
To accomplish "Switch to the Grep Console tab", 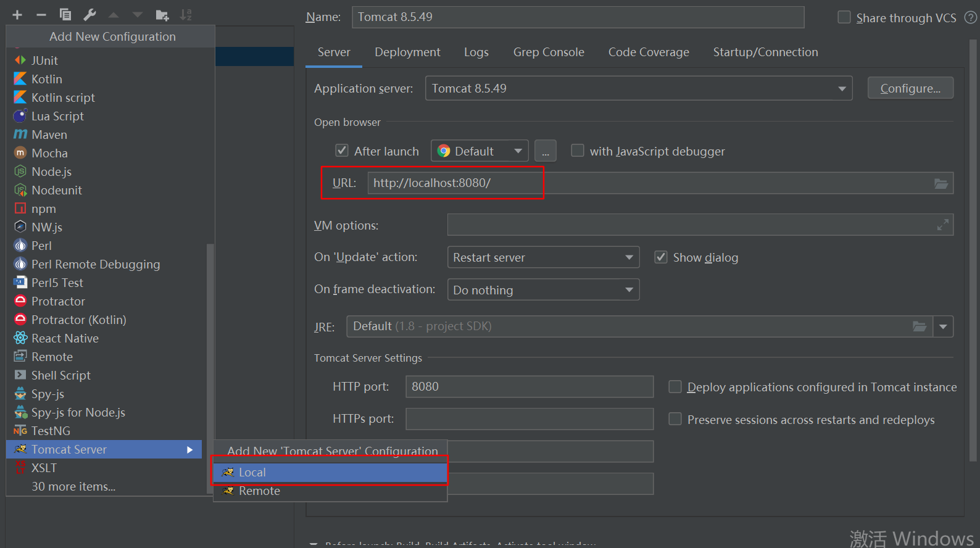I will tap(549, 52).
